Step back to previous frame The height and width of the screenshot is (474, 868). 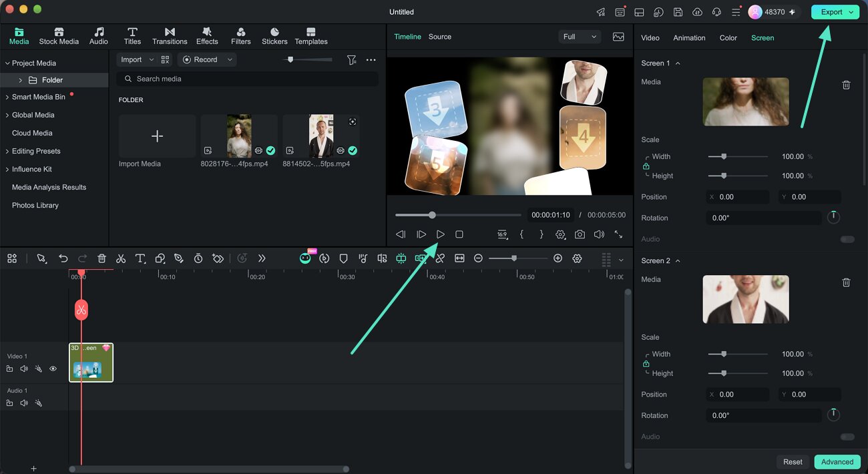coord(401,234)
